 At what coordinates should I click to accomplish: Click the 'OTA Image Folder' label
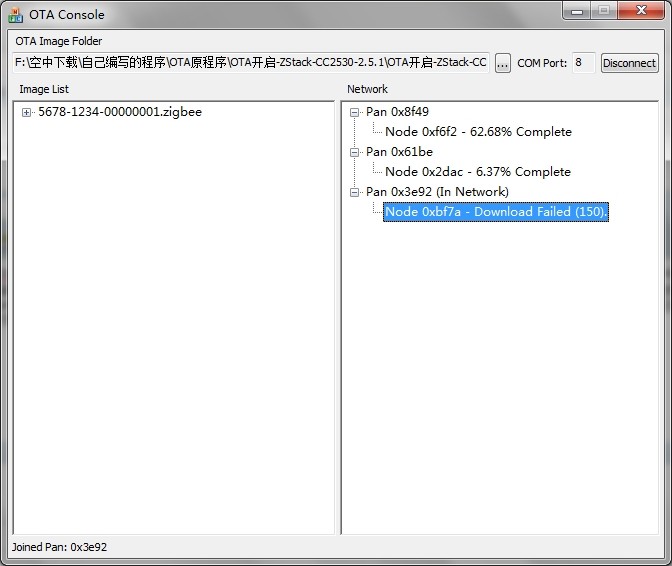[59, 41]
